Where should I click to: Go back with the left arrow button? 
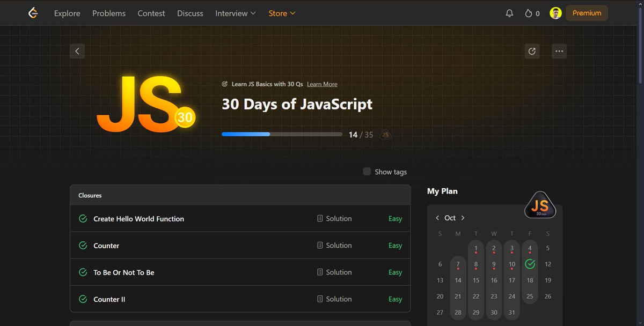click(x=77, y=51)
